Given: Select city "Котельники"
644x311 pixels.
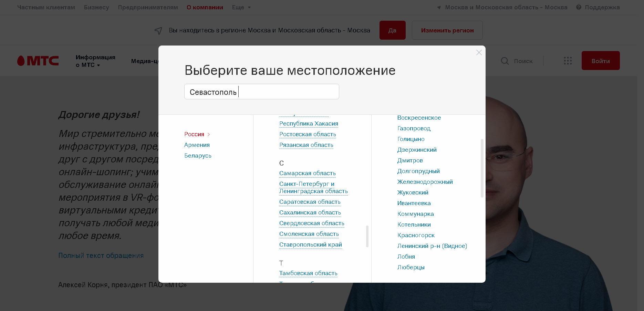Looking at the screenshot, I should [x=414, y=224].
